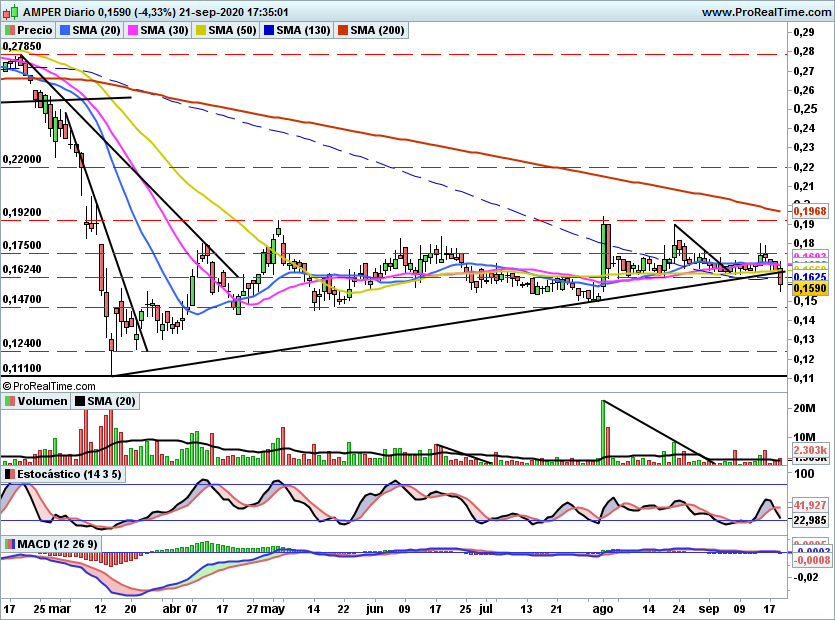
Task: Click the 100 stochastic axis label
Action: coord(804,474)
